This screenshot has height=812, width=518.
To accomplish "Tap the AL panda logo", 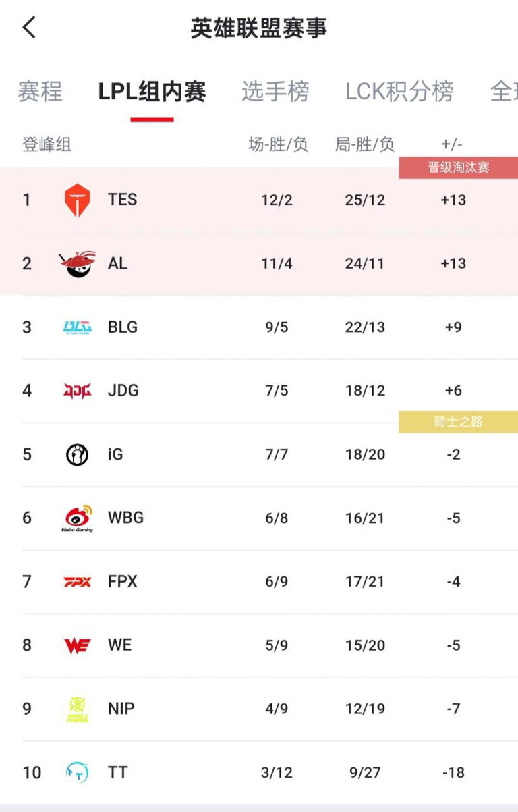I will click(77, 263).
